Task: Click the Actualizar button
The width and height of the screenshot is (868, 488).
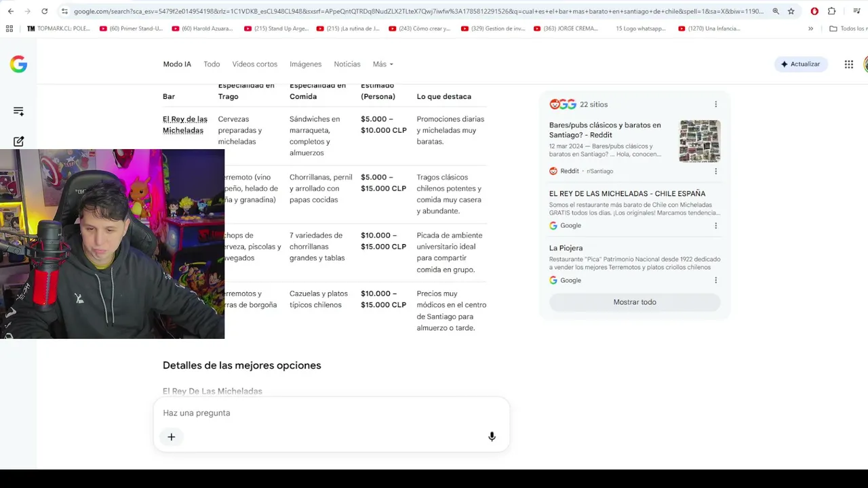Action: pyautogui.click(x=801, y=64)
